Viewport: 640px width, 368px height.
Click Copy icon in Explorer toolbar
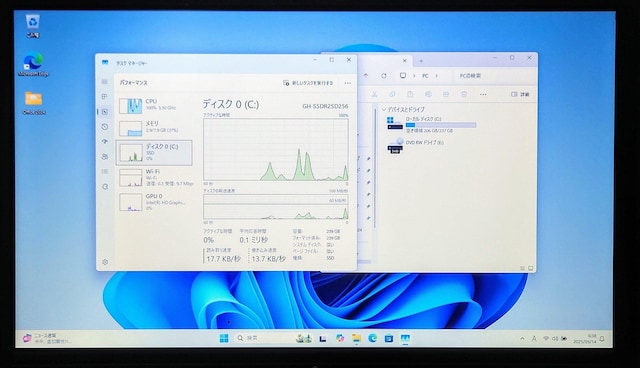pos(392,94)
